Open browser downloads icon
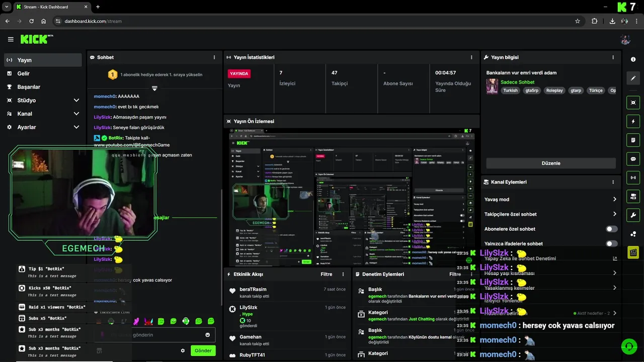 [x=612, y=21]
